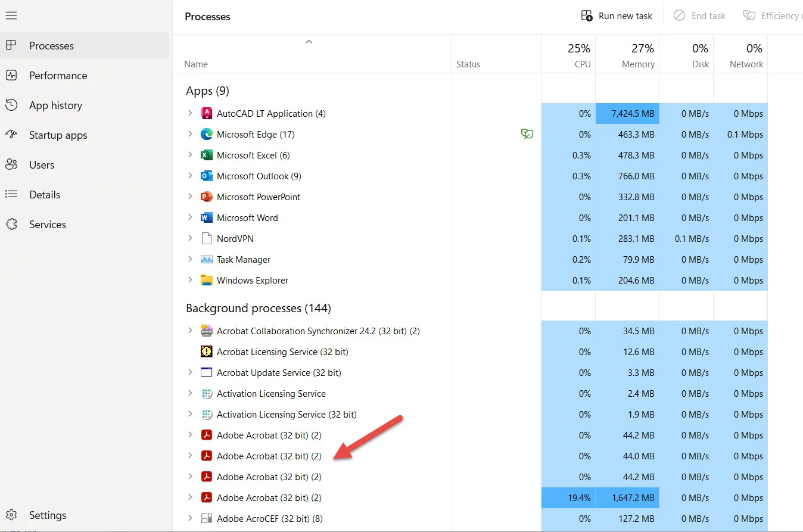Sort processes by CPU usage column
The height and width of the screenshot is (532, 803).
point(568,54)
